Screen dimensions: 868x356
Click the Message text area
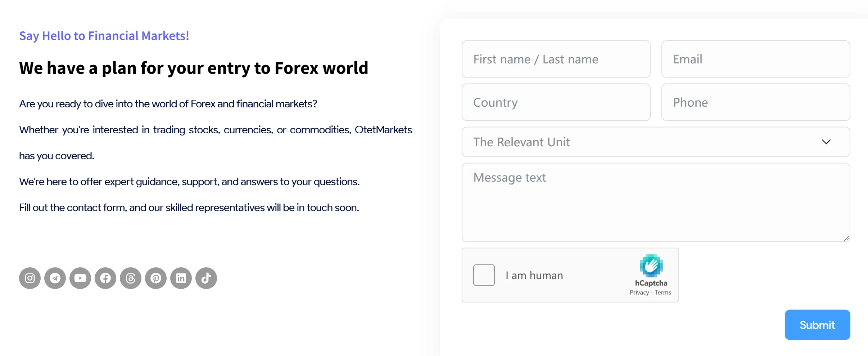pyautogui.click(x=656, y=202)
